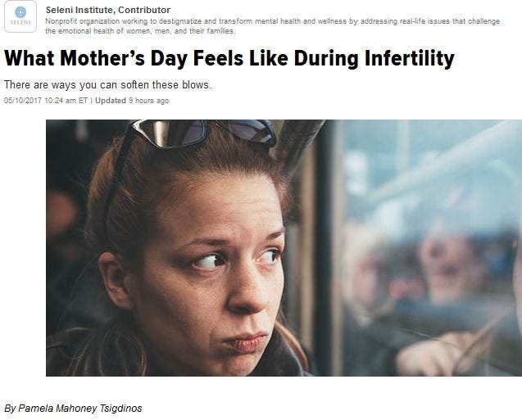The height and width of the screenshot is (420, 522).
Task: Open the Seleni Institute, Contributor profile link
Action: click(x=108, y=10)
